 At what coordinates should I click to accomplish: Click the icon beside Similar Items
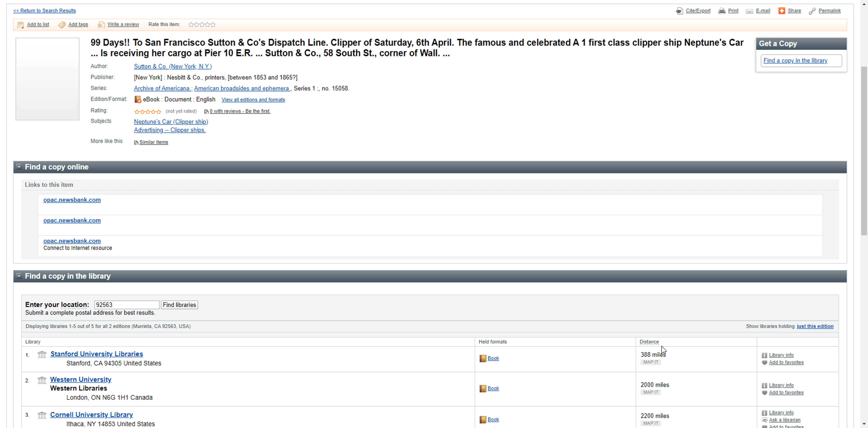(136, 143)
